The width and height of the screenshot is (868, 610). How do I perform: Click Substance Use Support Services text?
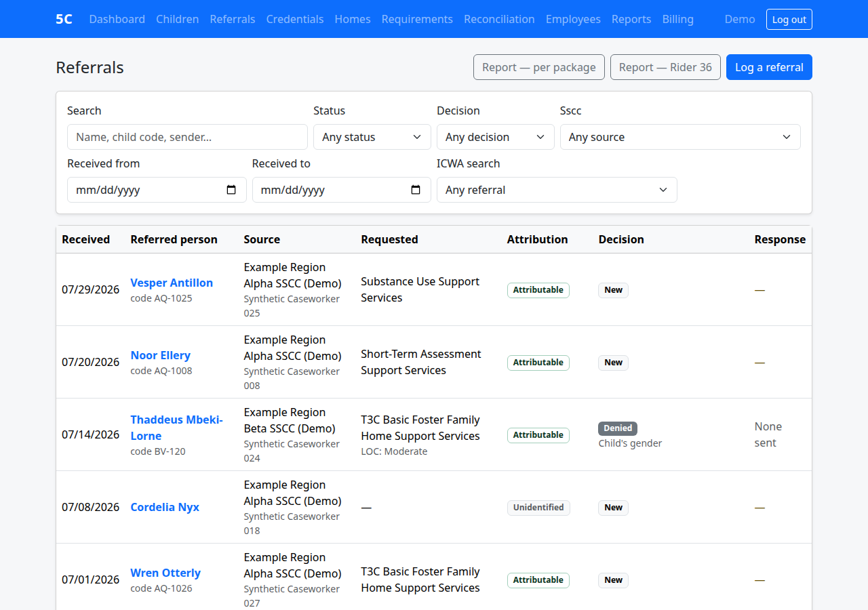pyautogui.click(x=420, y=289)
